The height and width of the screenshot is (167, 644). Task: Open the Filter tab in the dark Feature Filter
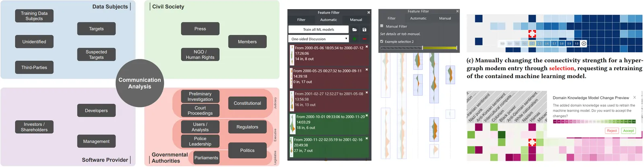301,20
